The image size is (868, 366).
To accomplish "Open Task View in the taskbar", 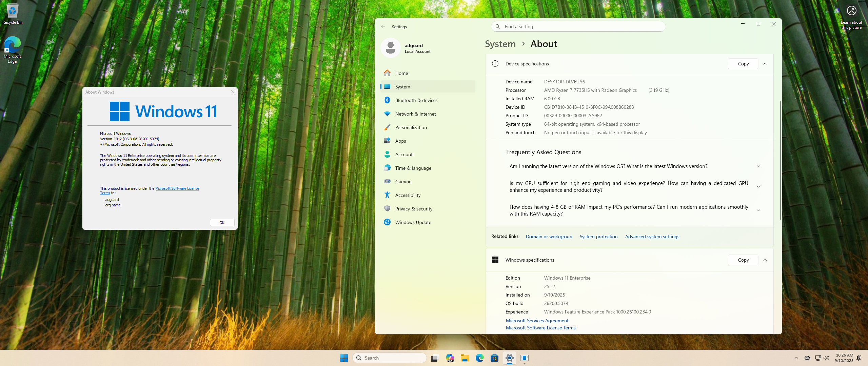I will pyautogui.click(x=434, y=358).
